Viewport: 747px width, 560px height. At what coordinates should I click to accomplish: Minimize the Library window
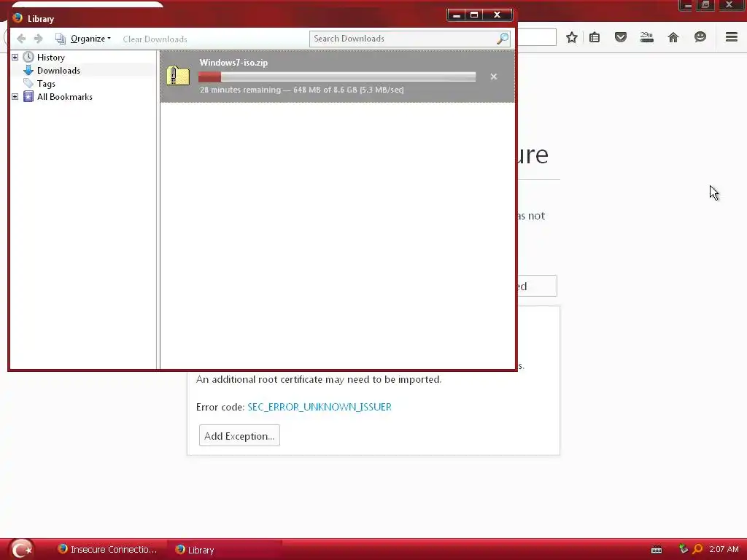point(456,15)
